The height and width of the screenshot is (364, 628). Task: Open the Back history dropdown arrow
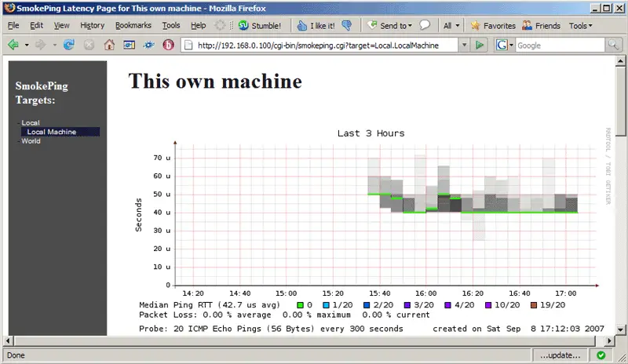(x=27, y=45)
